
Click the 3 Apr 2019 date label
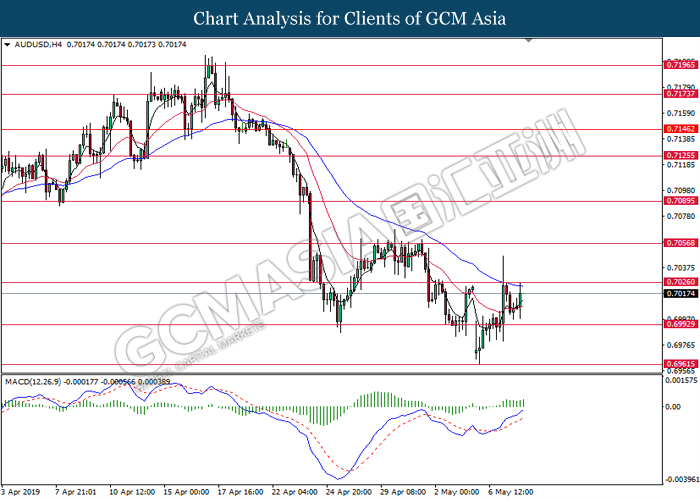[x=21, y=492]
